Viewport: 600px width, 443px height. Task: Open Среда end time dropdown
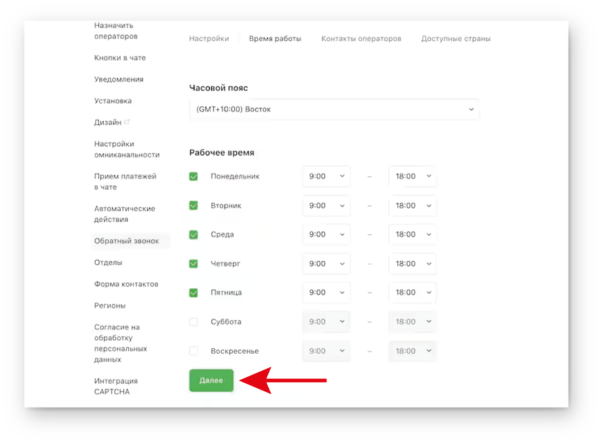pos(412,235)
